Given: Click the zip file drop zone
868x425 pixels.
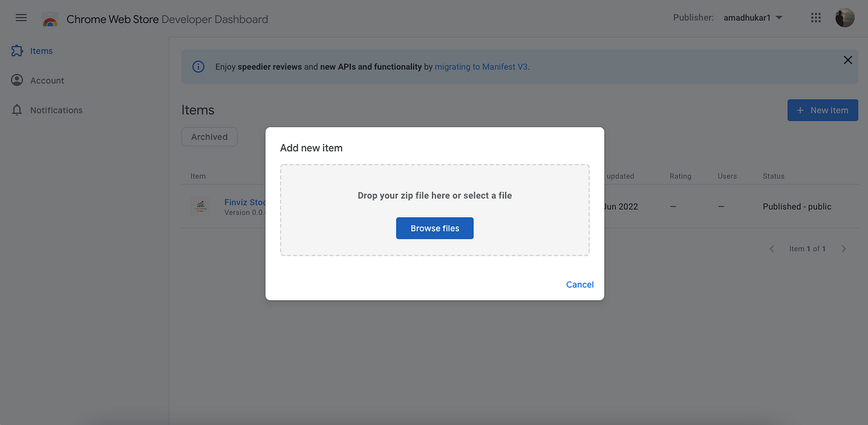Looking at the screenshot, I should [x=435, y=210].
